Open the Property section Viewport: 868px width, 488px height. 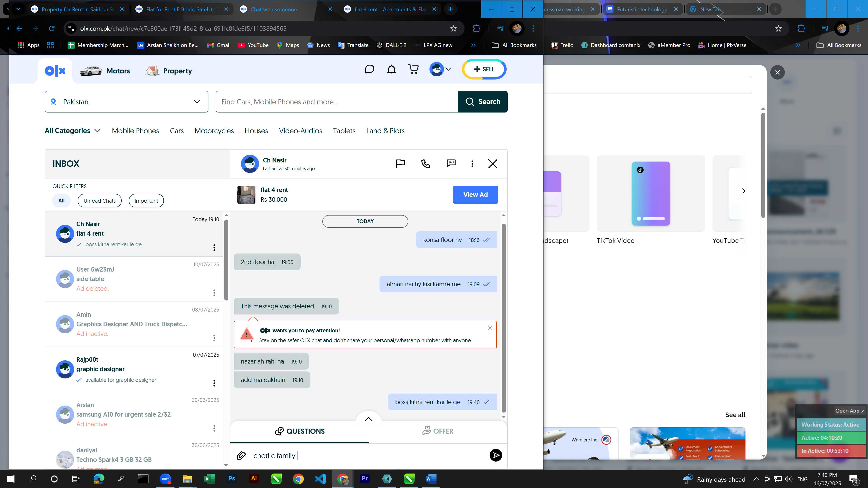click(x=168, y=71)
